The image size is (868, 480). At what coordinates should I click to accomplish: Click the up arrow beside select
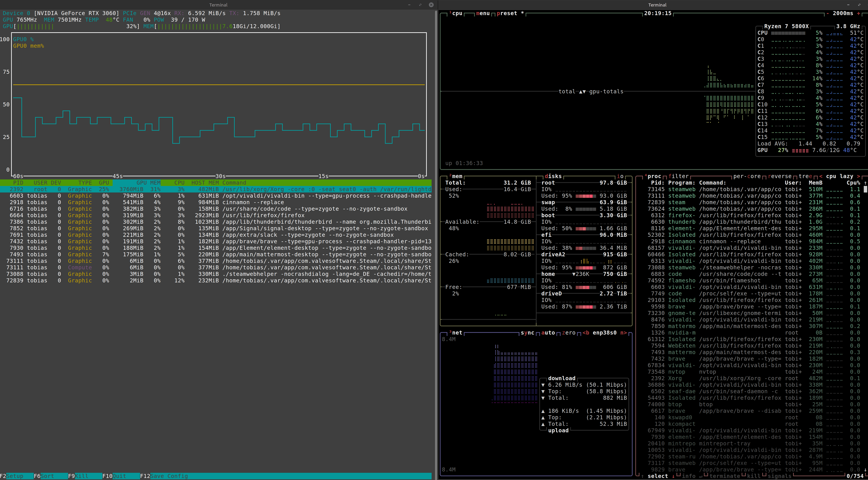coord(642,476)
